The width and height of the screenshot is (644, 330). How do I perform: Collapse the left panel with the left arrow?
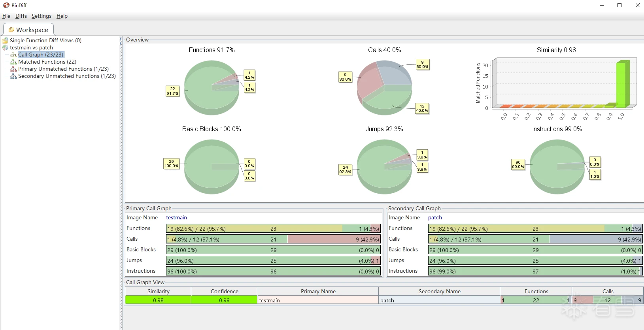pos(120,39)
